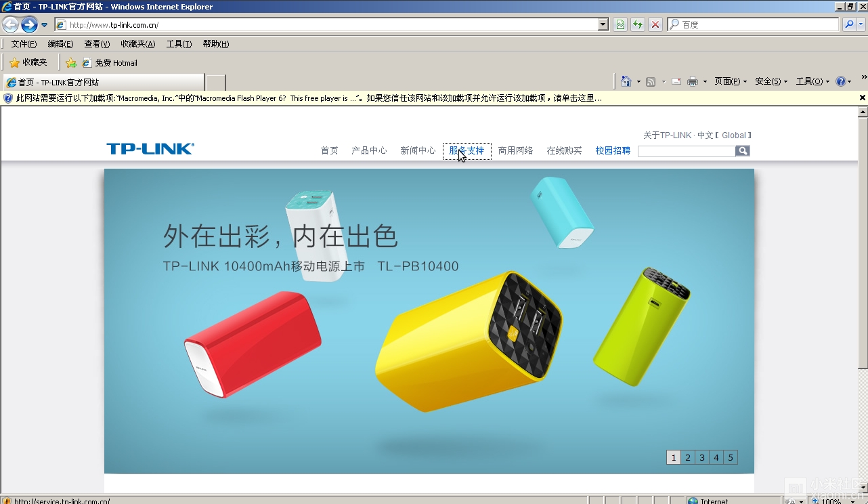Click the red X Stop loading icon

tap(655, 24)
